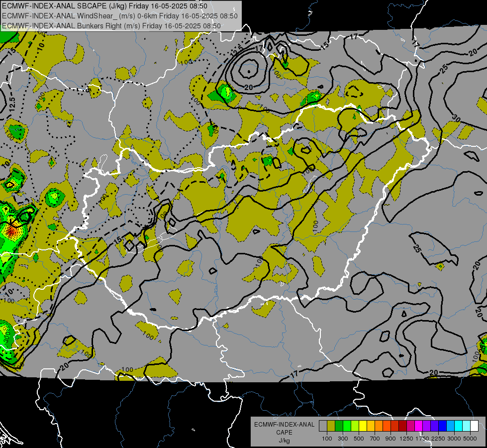Pick the pure blue 2250 legend swatch
This screenshot has height=448, width=487.
(x=443, y=426)
